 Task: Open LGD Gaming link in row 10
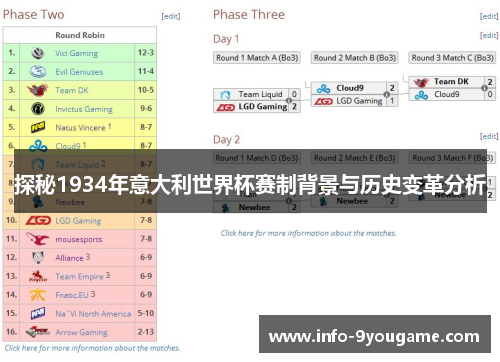(78, 221)
